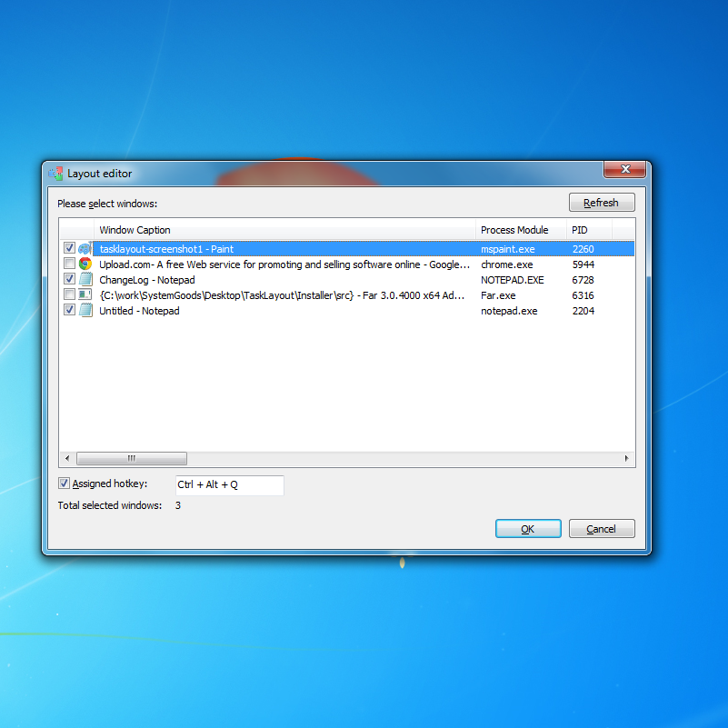This screenshot has height=728, width=728.
Task: Select the 'Untitled - Notepad' row caption
Action: pos(139,311)
